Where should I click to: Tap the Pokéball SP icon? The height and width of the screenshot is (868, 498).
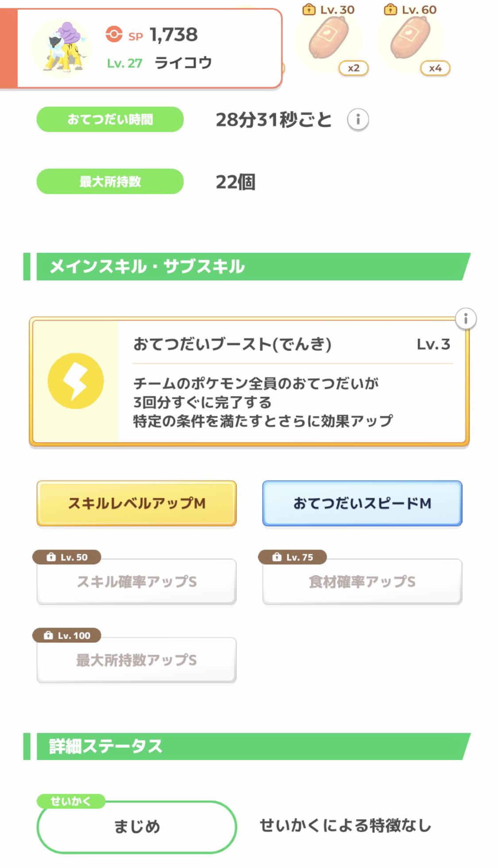(114, 34)
